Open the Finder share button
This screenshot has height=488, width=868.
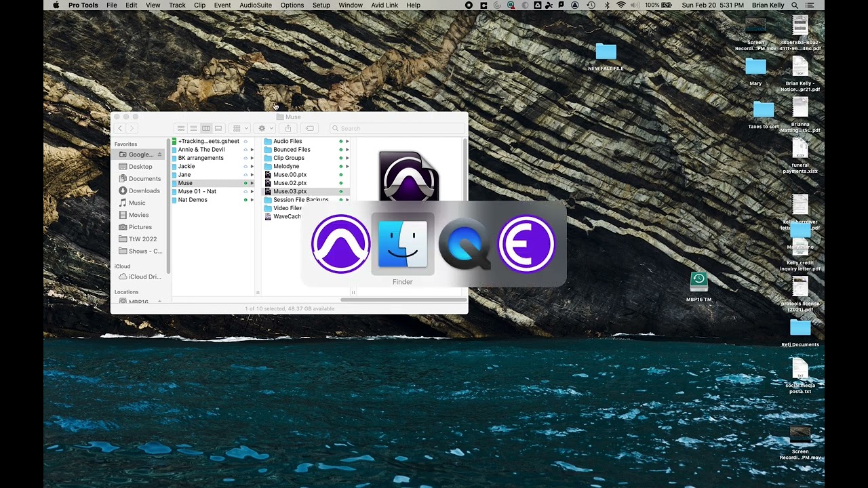(x=288, y=128)
